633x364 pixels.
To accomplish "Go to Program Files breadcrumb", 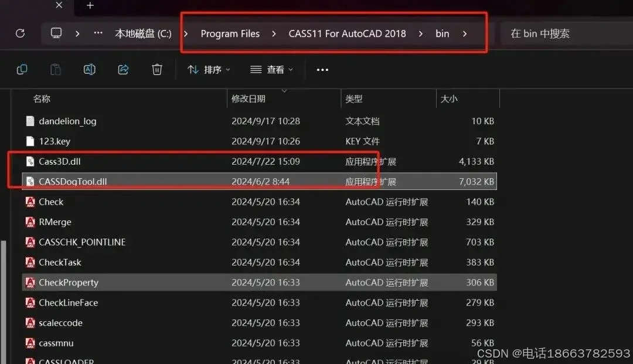I will [x=230, y=33].
